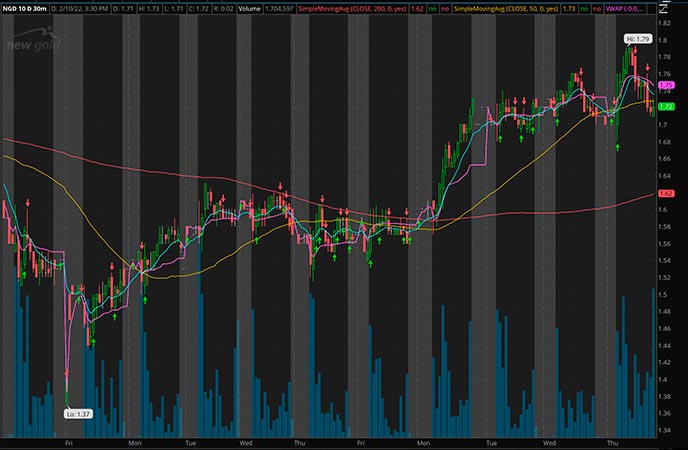Screen dimensions: 688x450
Task: Select the red 1.62 axis price tag
Action: click(x=666, y=193)
